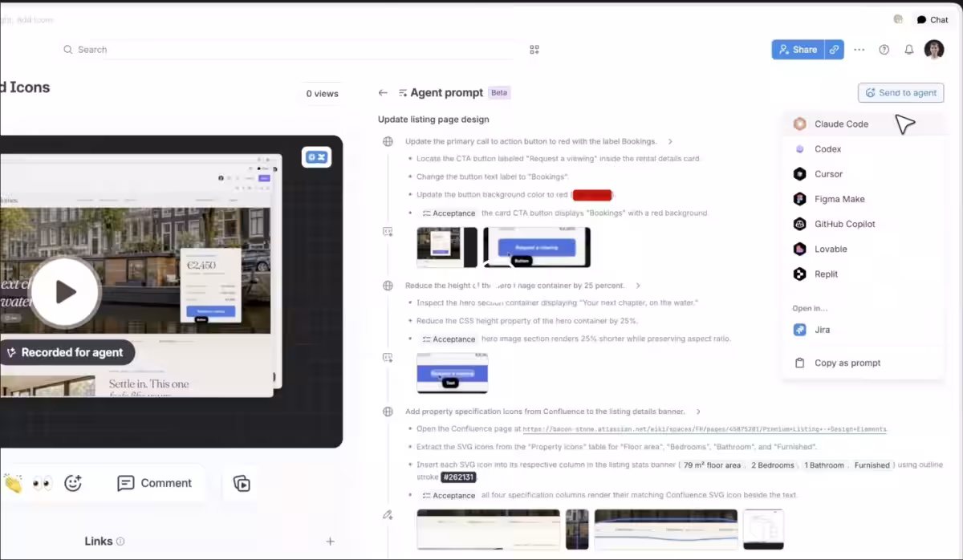The height and width of the screenshot is (560, 963).
Task: Open the bacon-stone Atlassian Confluence link
Action: point(705,429)
